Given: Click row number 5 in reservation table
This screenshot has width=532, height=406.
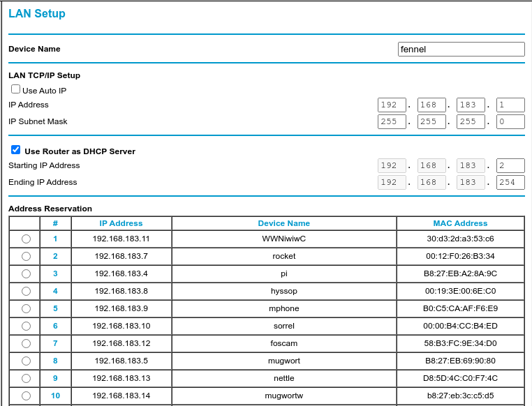Looking at the screenshot, I should (x=55, y=309).
